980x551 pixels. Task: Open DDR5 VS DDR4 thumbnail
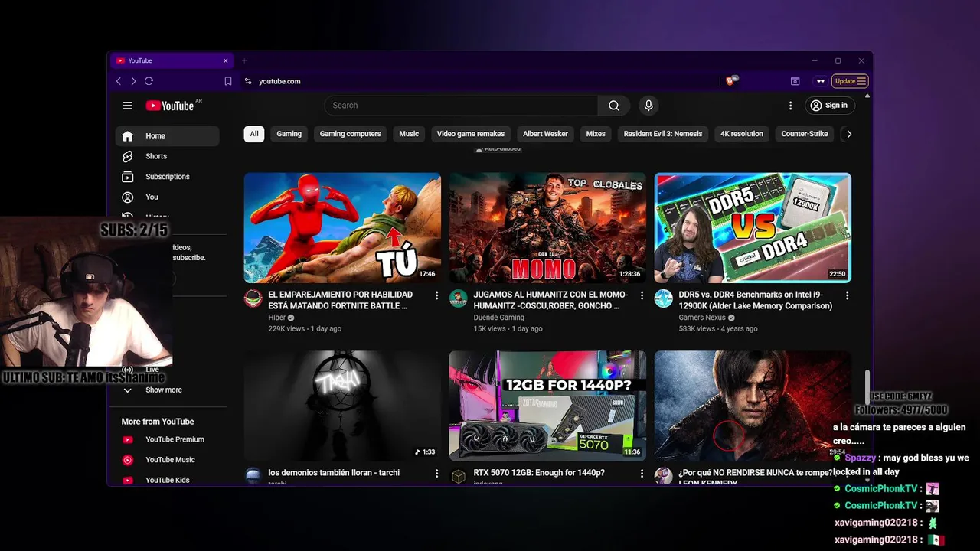click(753, 228)
